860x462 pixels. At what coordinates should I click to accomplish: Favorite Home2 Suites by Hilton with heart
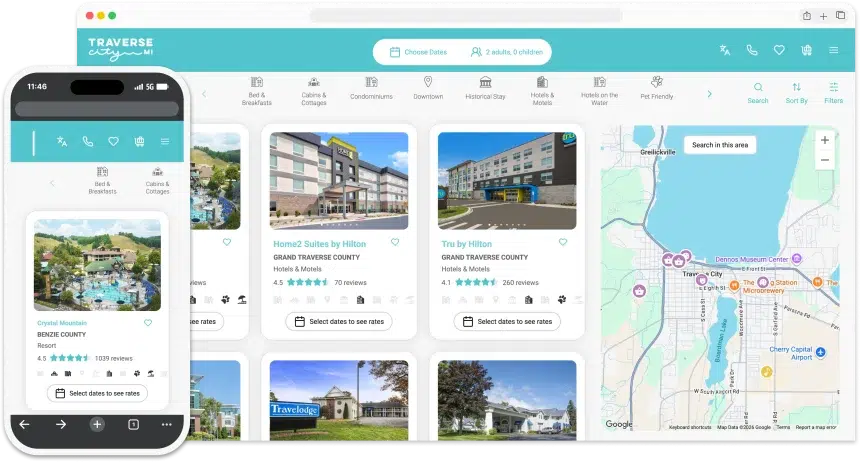[x=395, y=242]
